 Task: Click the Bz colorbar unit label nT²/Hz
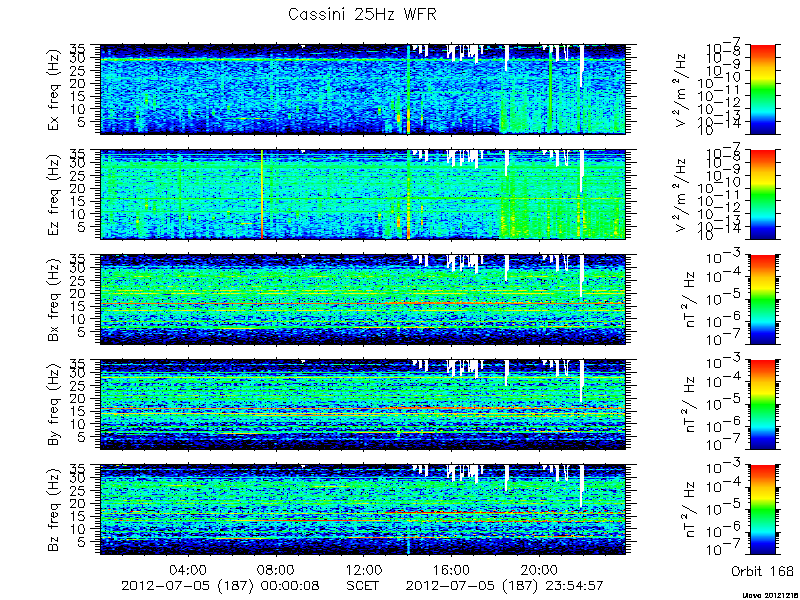(690, 510)
